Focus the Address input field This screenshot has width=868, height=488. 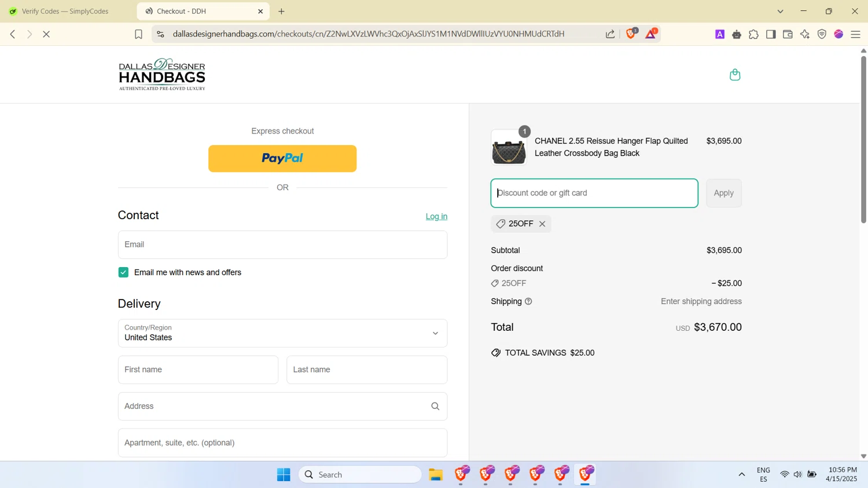click(282, 406)
